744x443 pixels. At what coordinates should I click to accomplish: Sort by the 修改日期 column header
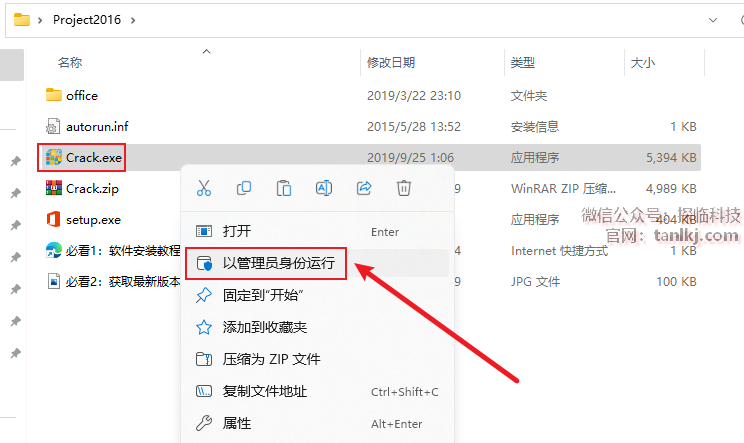(x=391, y=62)
